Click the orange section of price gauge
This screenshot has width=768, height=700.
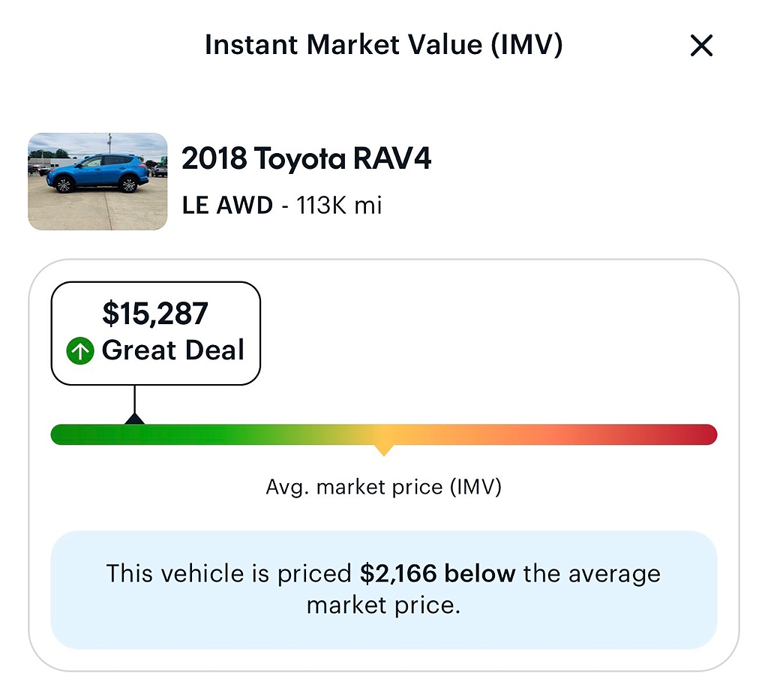click(495, 435)
